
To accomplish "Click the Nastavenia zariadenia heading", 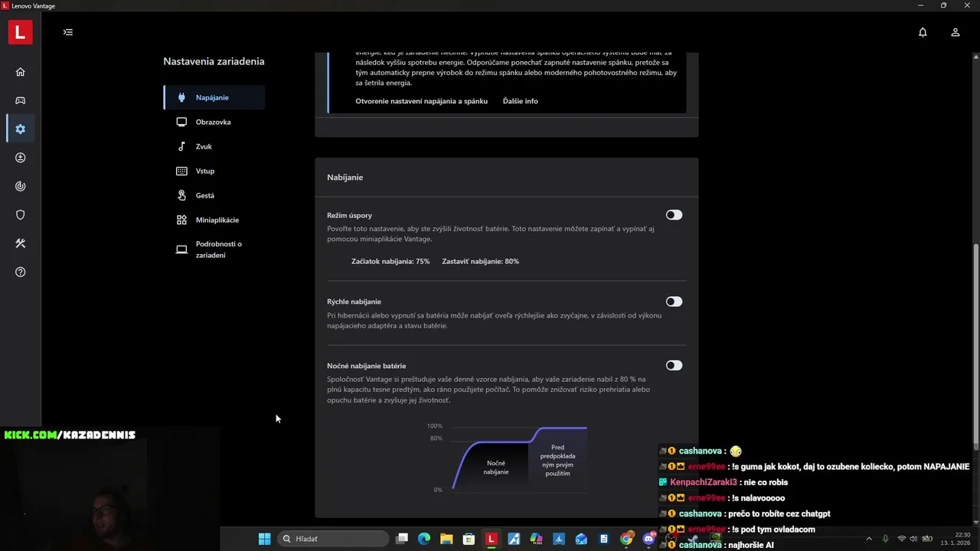I will click(x=214, y=61).
